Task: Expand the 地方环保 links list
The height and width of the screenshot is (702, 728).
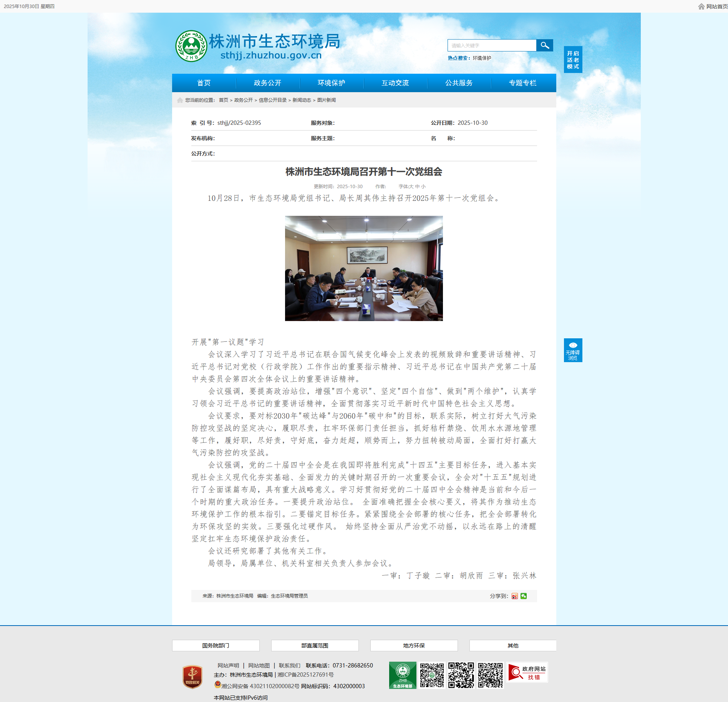Action: tap(414, 646)
